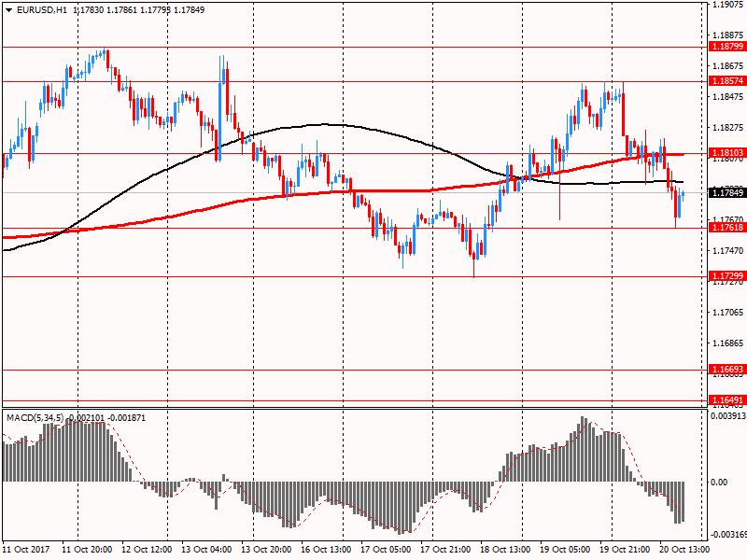Click the 16 Oct 13:00 time label

point(326,550)
